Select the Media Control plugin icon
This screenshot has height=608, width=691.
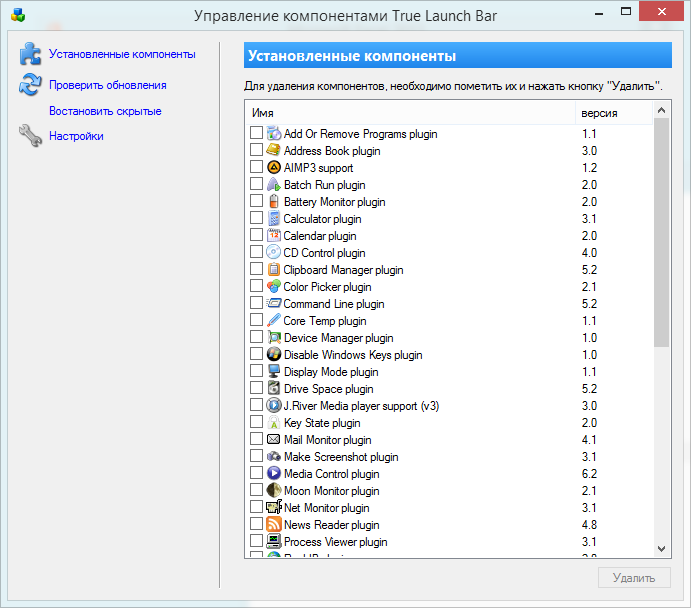coord(274,474)
